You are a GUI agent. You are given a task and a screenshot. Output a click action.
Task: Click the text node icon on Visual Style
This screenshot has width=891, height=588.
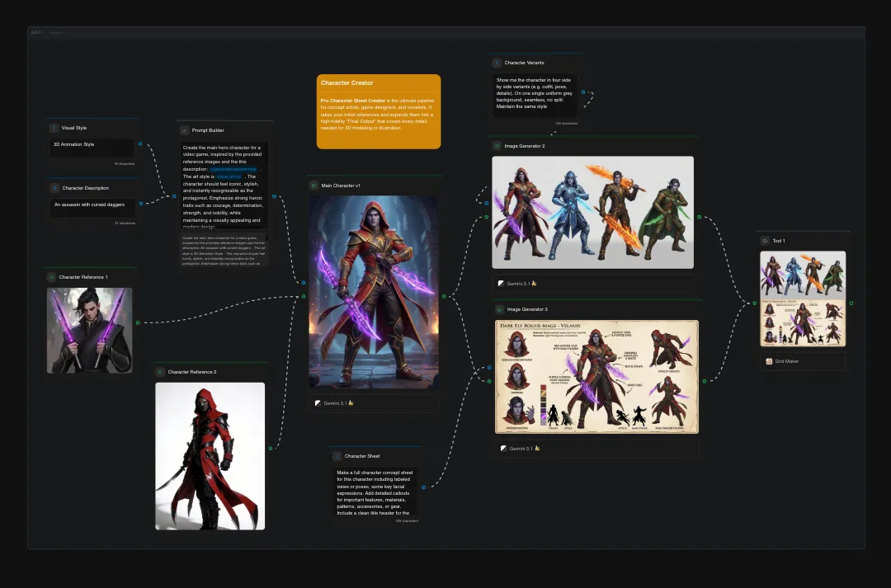(x=54, y=128)
